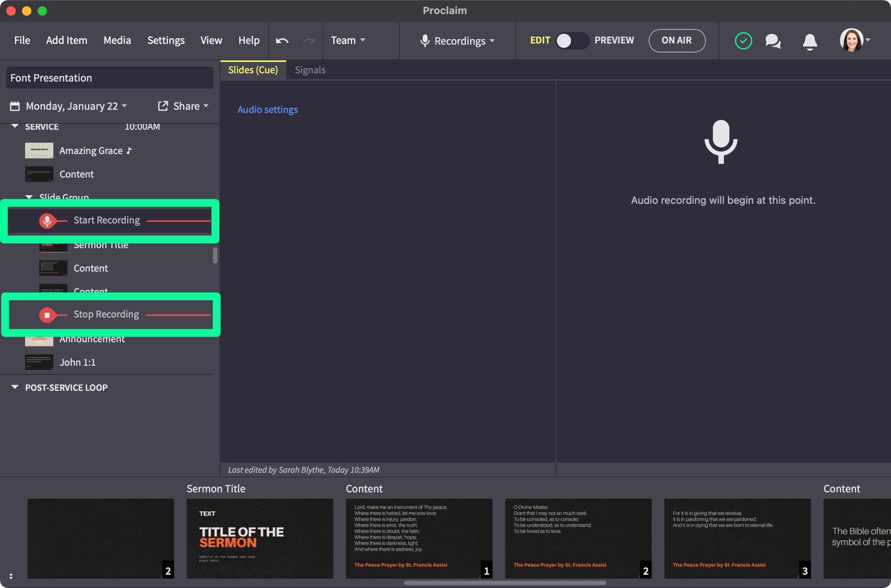Viewport: 891px width, 588px height.
Task: Collapse the Slide Group triangle
Action: (x=29, y=196)
